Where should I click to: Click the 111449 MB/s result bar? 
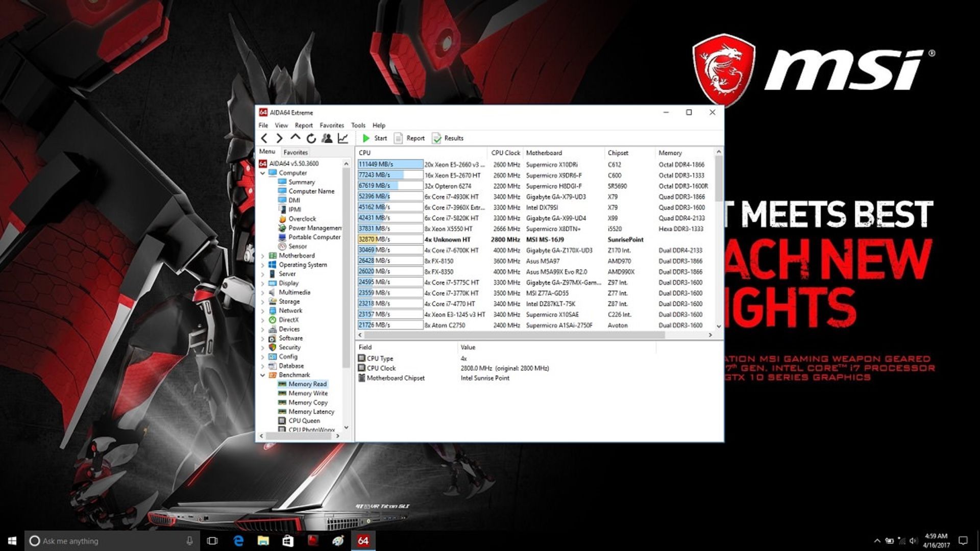[x=390, y=164]
